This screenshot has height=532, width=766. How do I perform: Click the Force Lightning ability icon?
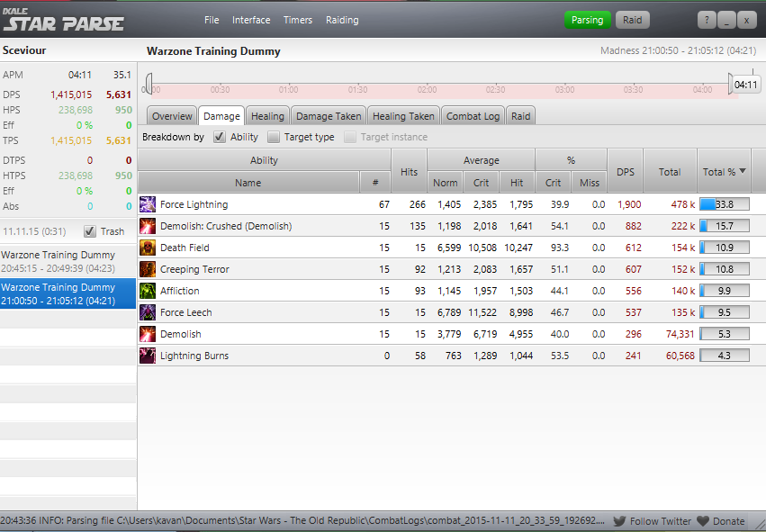tap(148, 204)
